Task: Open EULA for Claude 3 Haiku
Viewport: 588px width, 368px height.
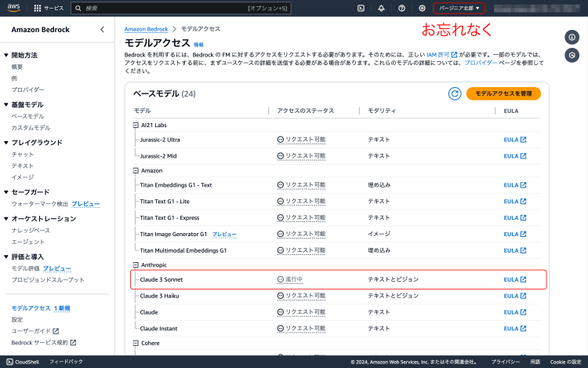Action: point(515,296)
